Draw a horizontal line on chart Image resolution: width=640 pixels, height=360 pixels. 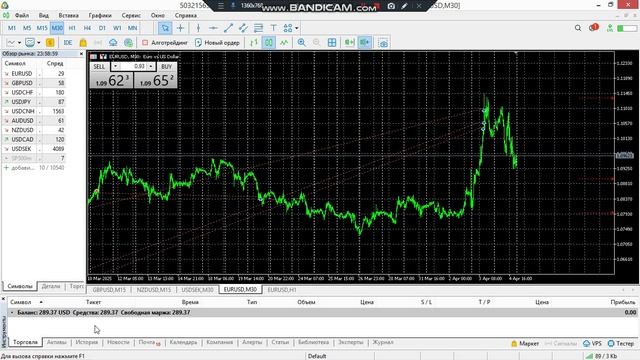click(213, 28)
